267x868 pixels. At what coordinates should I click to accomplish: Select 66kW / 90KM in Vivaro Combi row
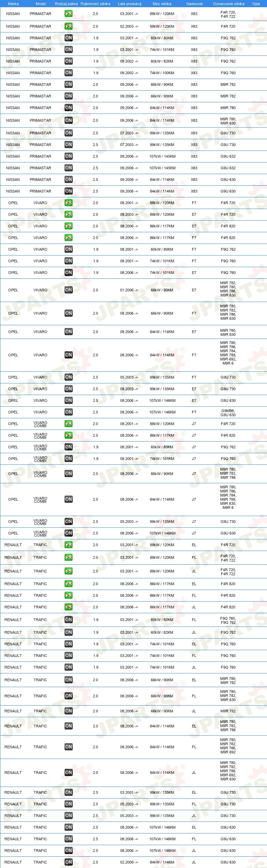162,474
